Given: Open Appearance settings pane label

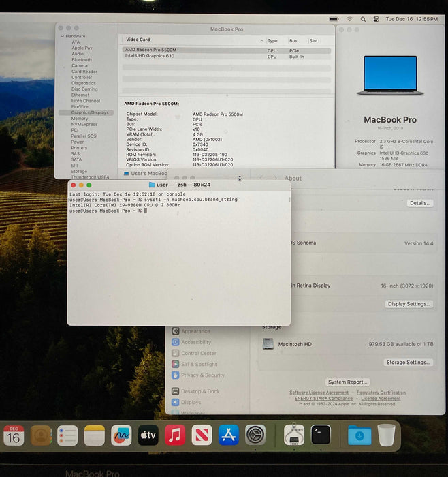Looking at the screenshot, I should pyautogui.click(x=195, y=331).
